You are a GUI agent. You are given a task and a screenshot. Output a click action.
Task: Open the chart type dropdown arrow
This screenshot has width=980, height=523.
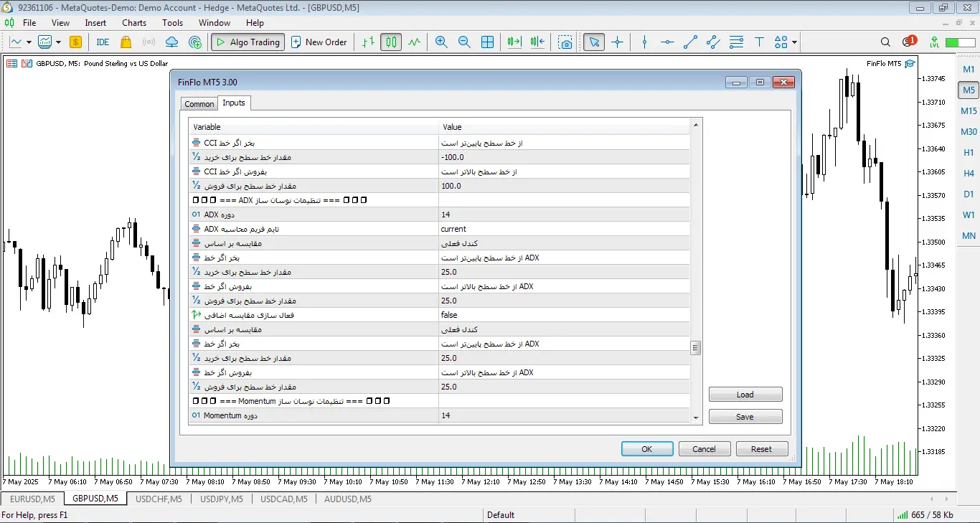[x=29, y=42]
